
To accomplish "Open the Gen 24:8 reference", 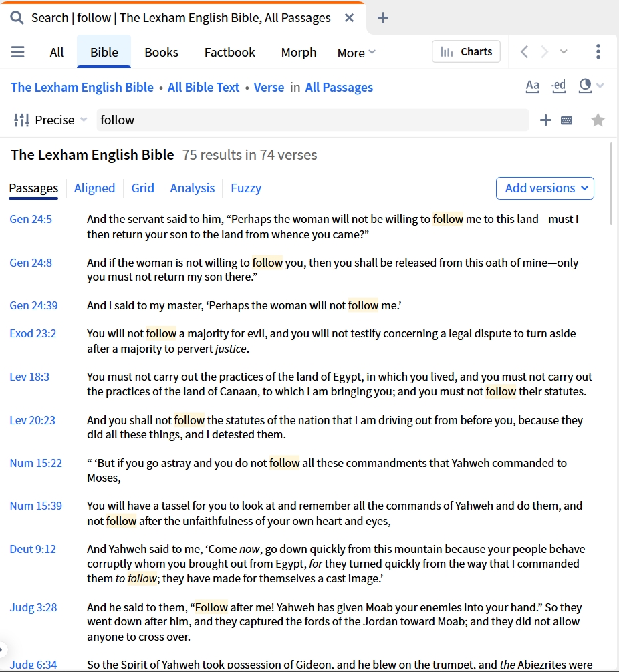I will click(31, 263).
